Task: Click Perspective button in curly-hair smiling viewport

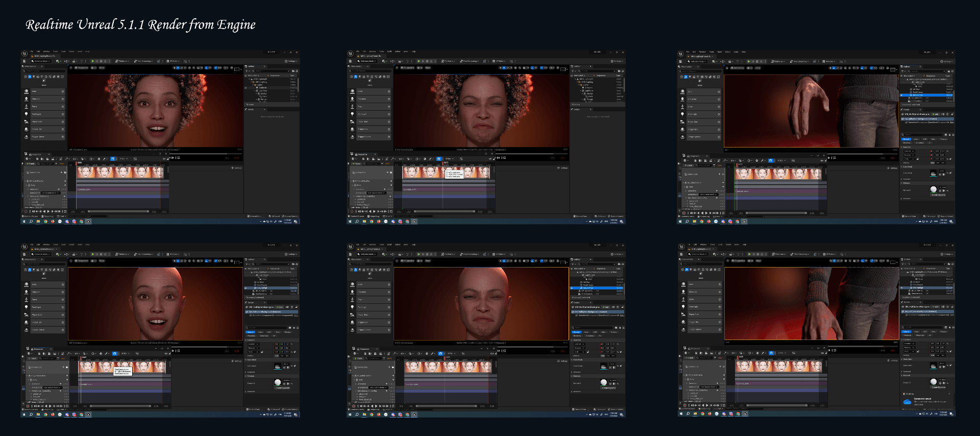Action: 81,68
